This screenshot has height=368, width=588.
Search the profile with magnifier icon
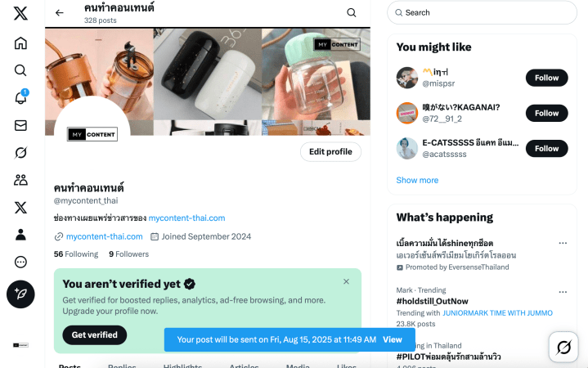pos(352,13)
